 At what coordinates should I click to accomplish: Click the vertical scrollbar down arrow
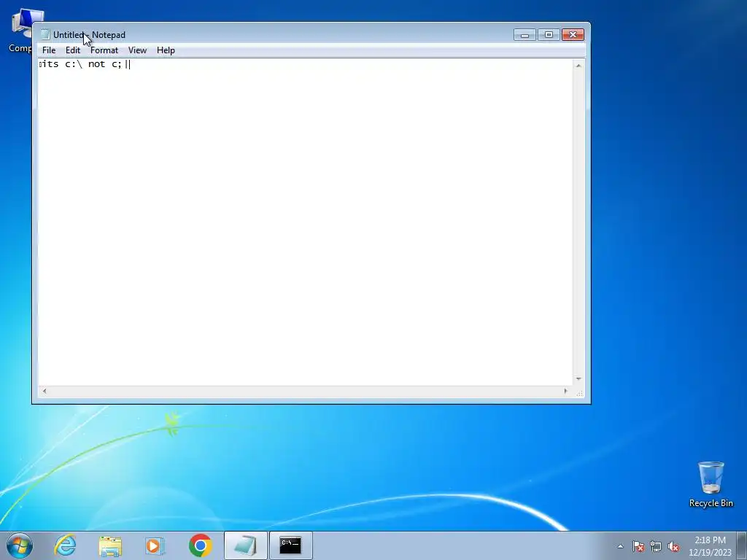coord(578,379)
